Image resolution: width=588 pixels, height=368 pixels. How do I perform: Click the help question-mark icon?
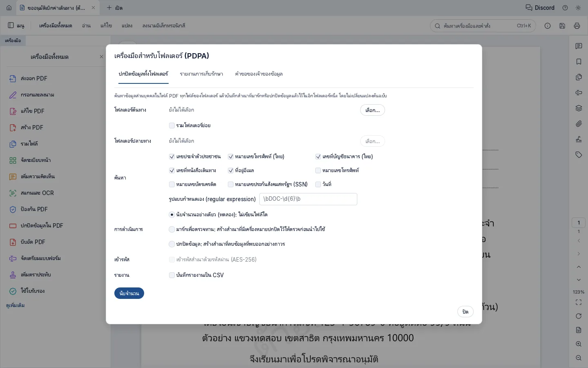565,8
